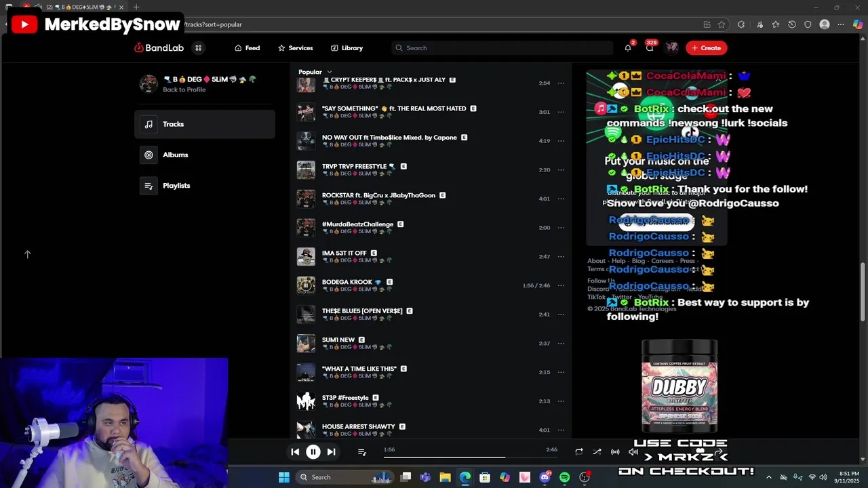Open the Services menu item
868x488 pixels.
click(x=295, y=48)
